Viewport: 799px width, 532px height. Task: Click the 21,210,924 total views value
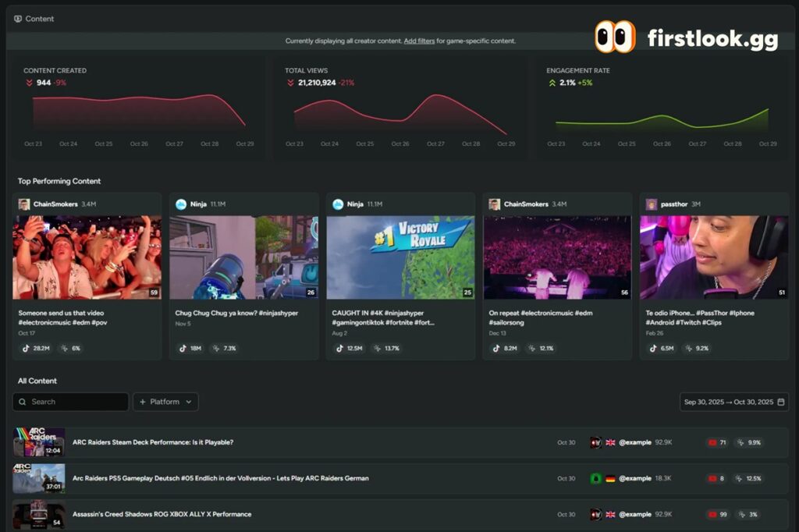(x=317, y=83)
